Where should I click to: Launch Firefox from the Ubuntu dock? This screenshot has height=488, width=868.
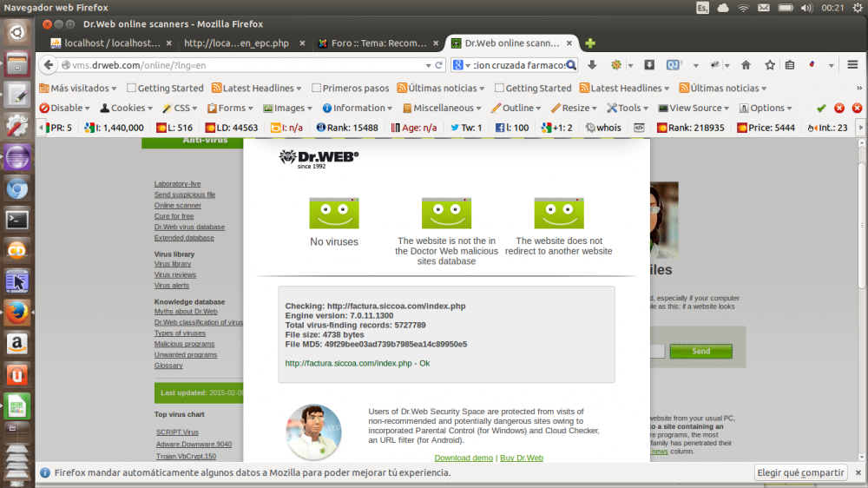pos(17,313)
